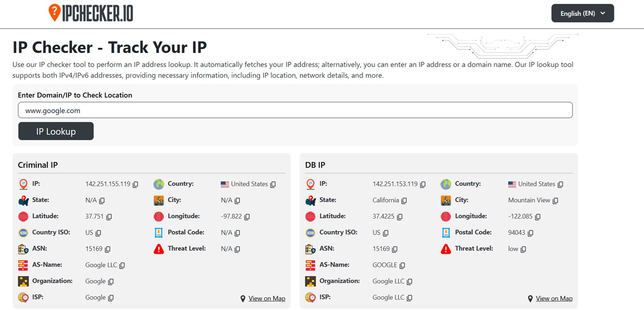Viewport: 644px width, 310px height.
Task: Copy the Criminal IP address 142.251.155.119
Action: [x=135, y=185]
